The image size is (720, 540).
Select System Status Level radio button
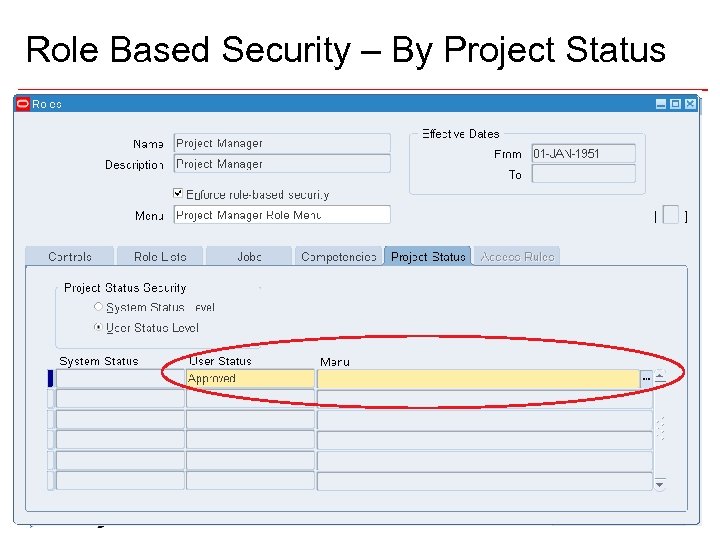tap(98, 306)
